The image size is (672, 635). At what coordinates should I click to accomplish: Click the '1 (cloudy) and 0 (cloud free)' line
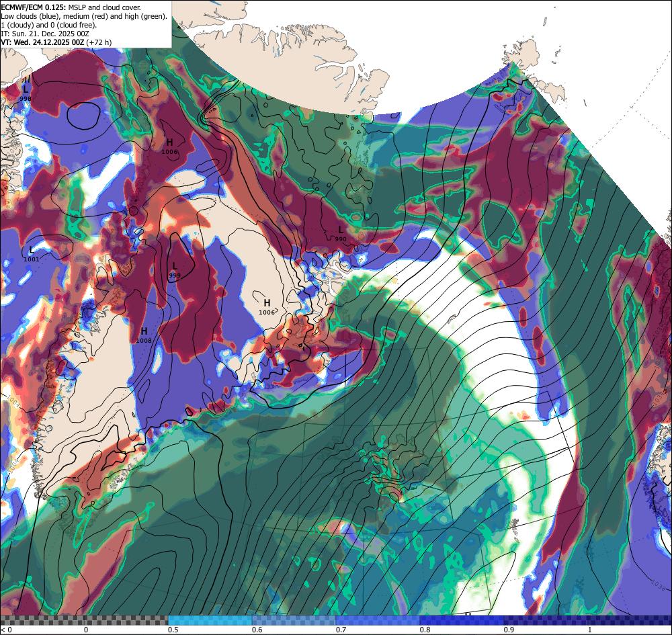49,24
